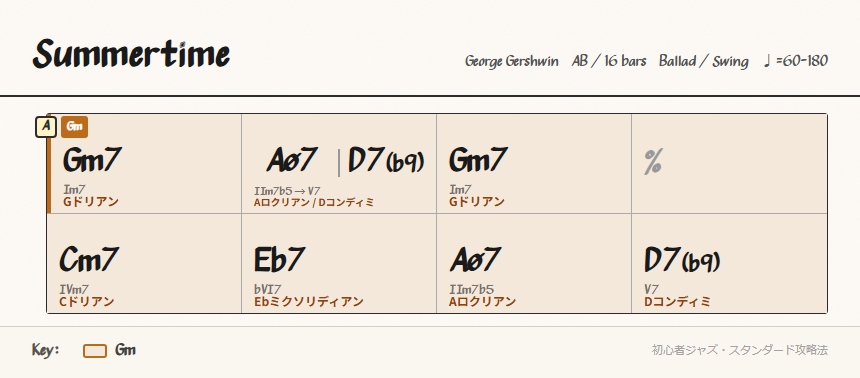Click the 初心者ジャズ・スタンダード攻略法 footer text

(739, 350)
